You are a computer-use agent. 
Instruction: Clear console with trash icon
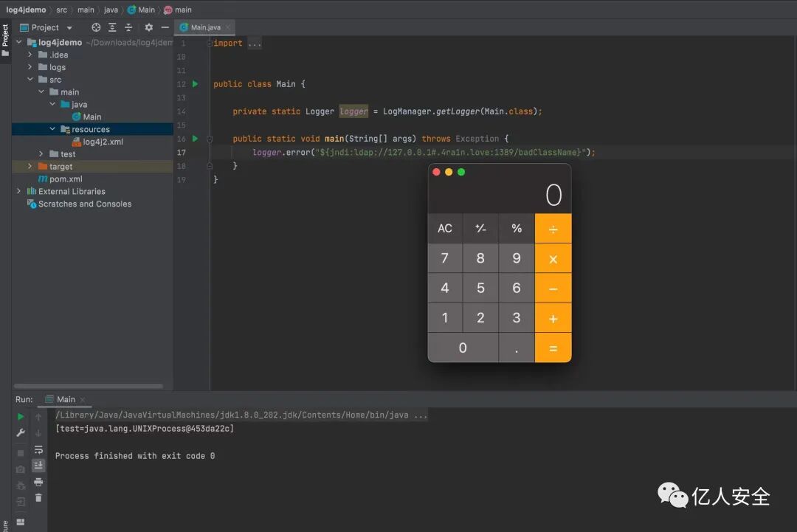tap(38, 498)
